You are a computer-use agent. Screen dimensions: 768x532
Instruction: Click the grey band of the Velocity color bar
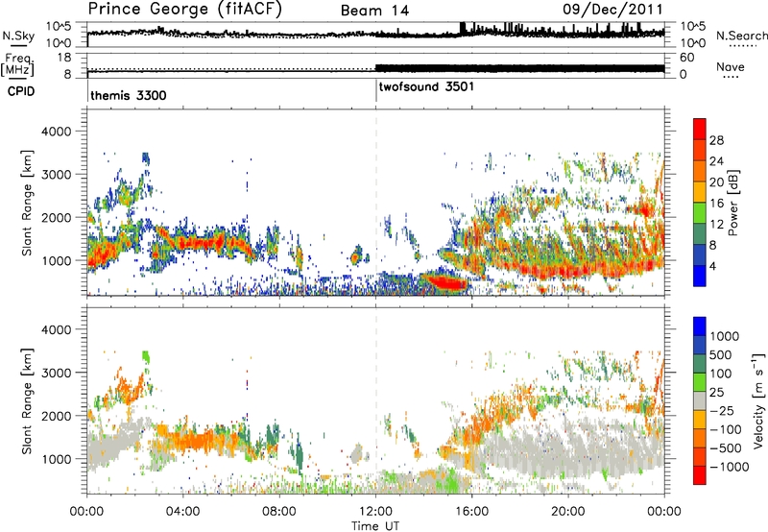(700, 400)
